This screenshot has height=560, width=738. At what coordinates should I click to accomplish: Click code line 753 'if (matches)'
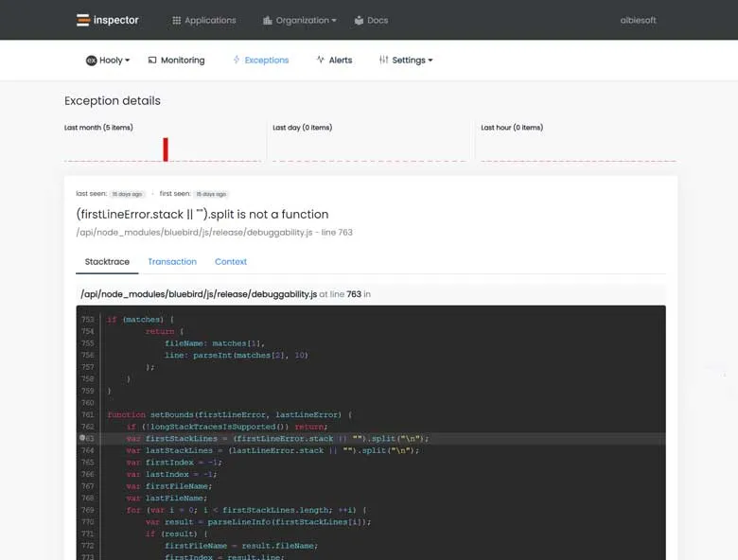(x=141, y=320)
